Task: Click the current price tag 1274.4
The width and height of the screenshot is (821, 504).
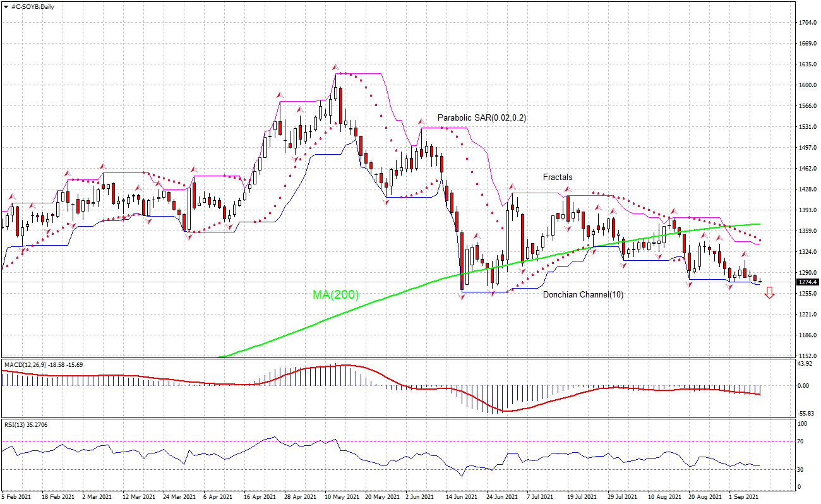Action: click(807, 282)
